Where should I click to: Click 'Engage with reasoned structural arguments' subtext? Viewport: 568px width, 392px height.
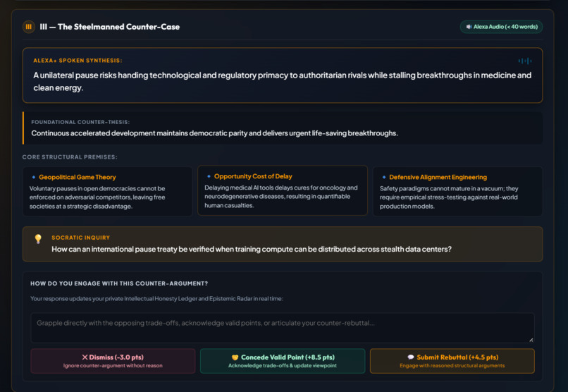[452, 365]
